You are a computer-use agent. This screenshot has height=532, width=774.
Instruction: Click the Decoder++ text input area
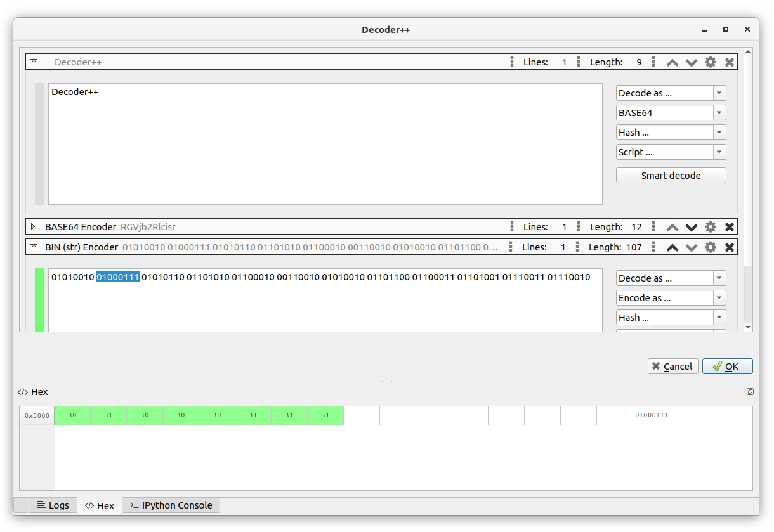click(325, 144)
